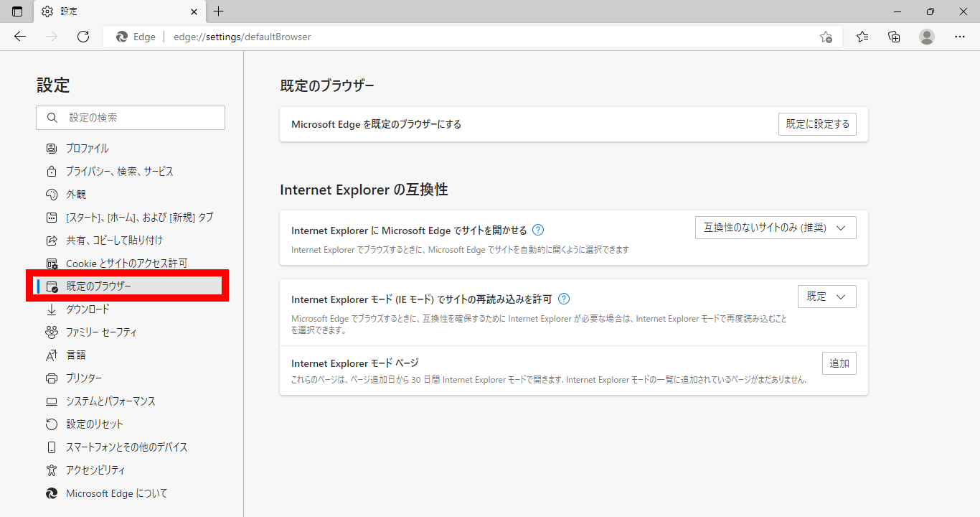
Task: Click the download arrow icon for ダウンロード
Action: point(52,309)
